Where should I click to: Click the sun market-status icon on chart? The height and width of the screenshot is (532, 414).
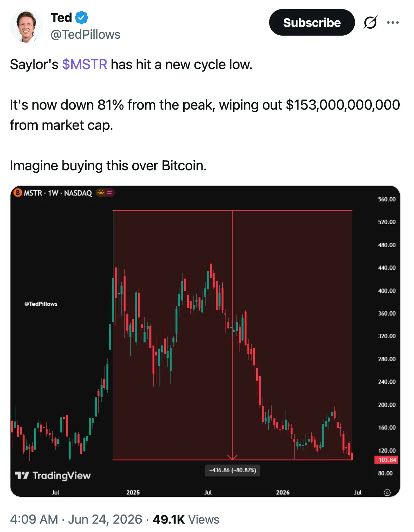click(x=101, y=192)
